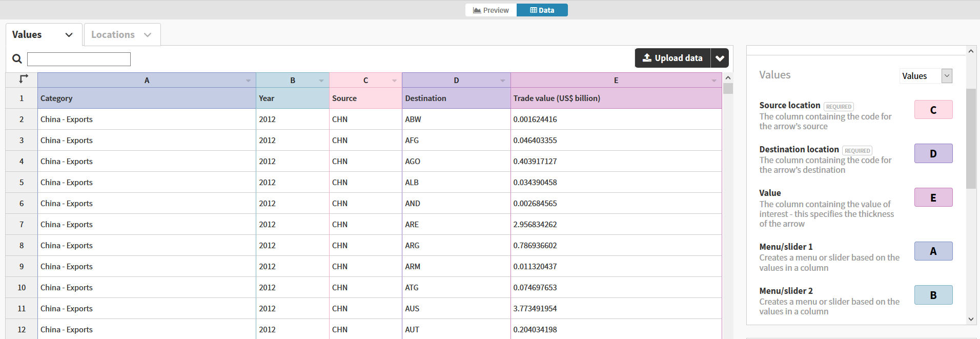The height and width of the screenshot is (339, 980).
Task: Click the cell containing ATG
Action: (x=456, y=287)
